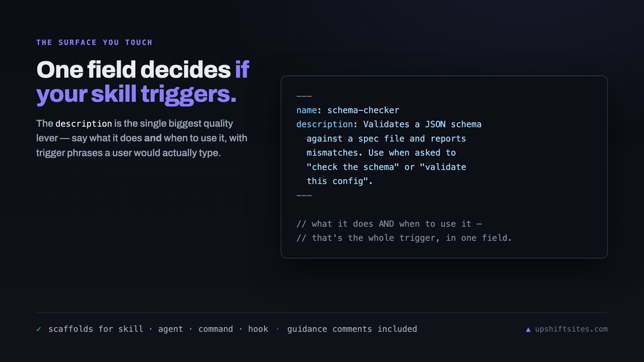Click the purple 'your skill triggers.' text
Viewport: 644px width, 362px height.
[x=136, y=94]
